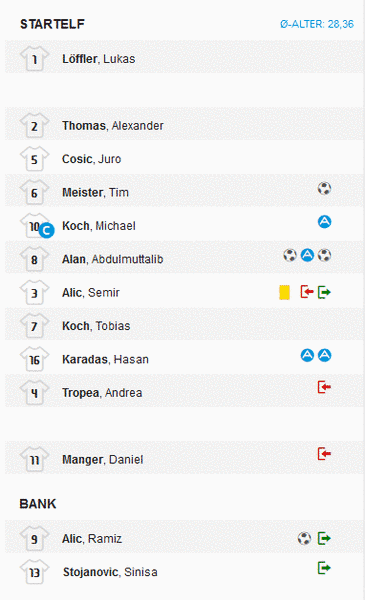The width and height of the screenshot is (365, 600).
Task: Click the assist icon next to Koch, Michael
Action: point(324,222)
